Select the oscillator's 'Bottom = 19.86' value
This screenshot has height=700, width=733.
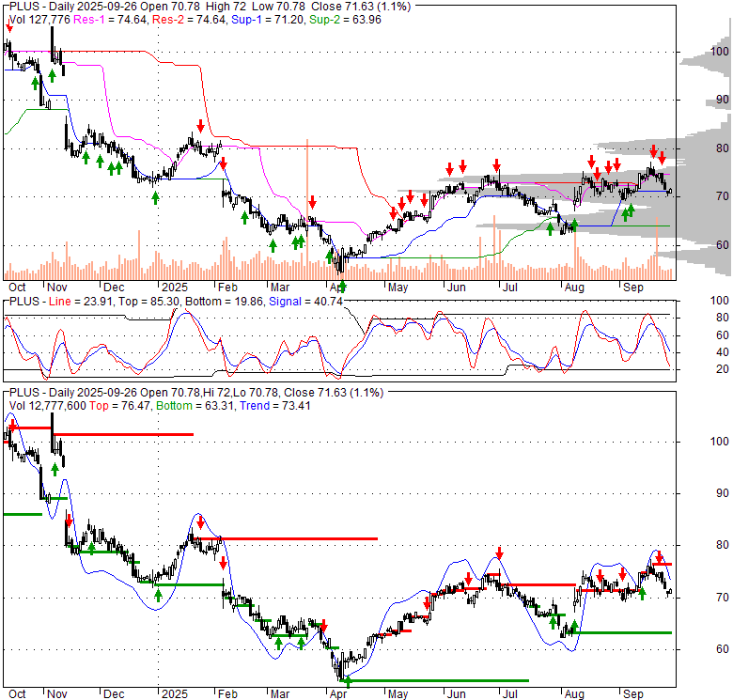pyautogui.click(x=225, y=302)
